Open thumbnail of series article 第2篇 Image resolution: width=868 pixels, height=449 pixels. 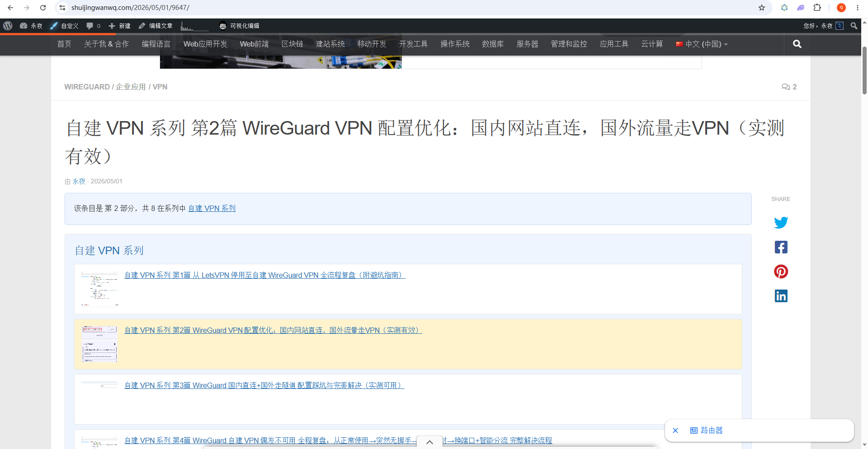[x=99, y=344]
